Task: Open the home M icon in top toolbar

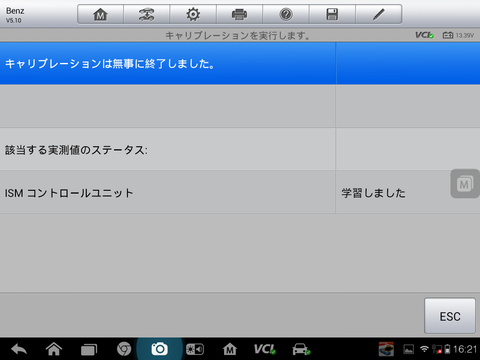Action: (x=100, y=14)
